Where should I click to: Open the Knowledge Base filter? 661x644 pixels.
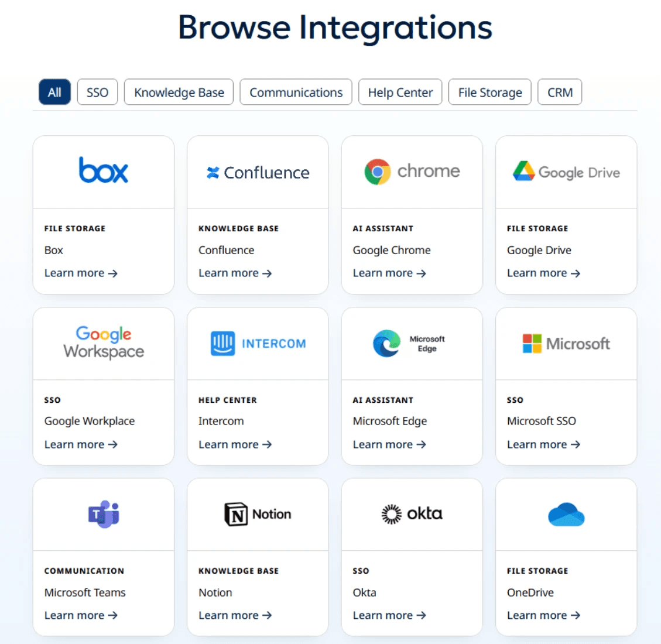coord(179,92)
